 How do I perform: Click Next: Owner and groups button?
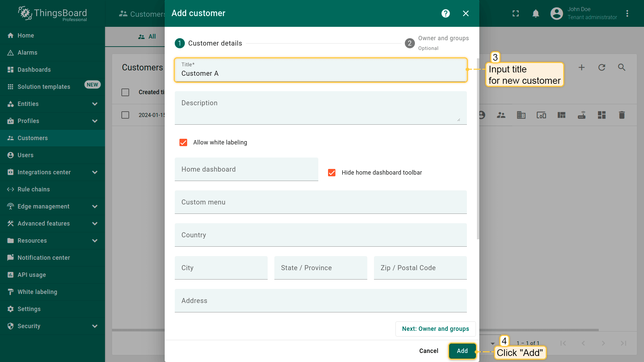pos(435,329)
